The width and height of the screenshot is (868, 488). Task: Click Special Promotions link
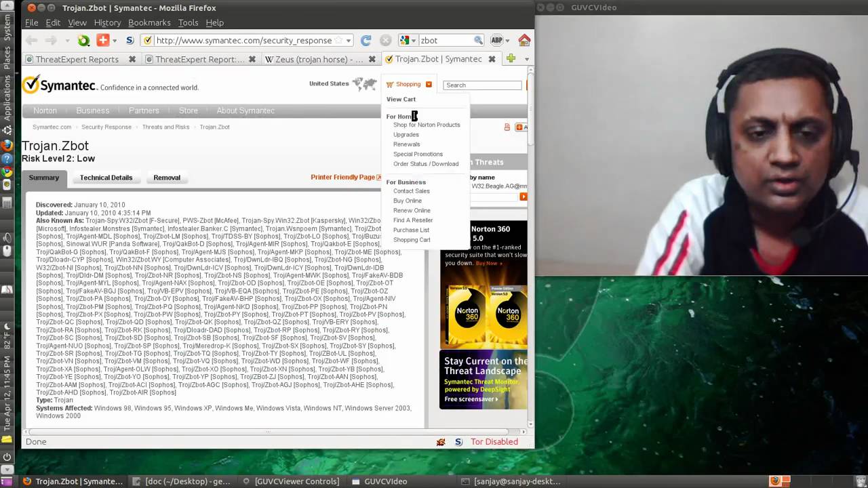[418, 154]
